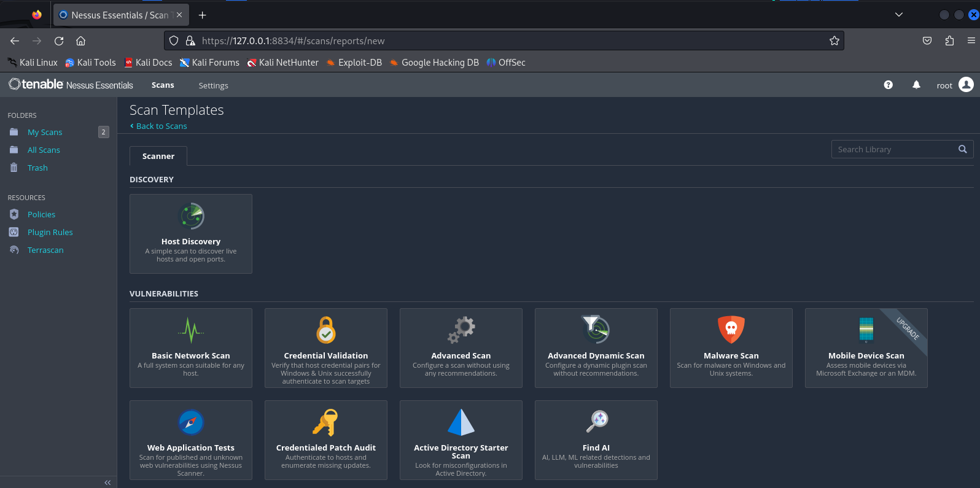Viewport: 980px width, 488px height.
Task: Choose the Credential Validation lock icon
Action: tap(326, 330)
